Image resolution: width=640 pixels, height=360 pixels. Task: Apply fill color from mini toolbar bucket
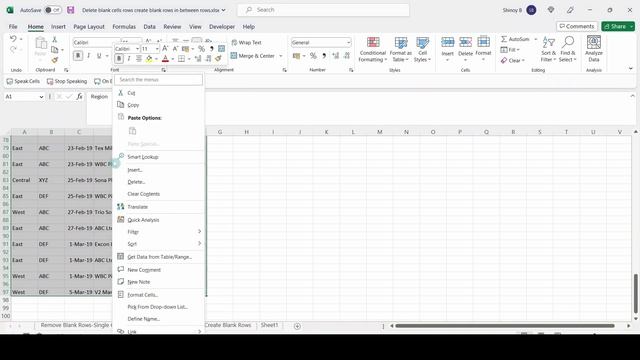coord(149,59)
